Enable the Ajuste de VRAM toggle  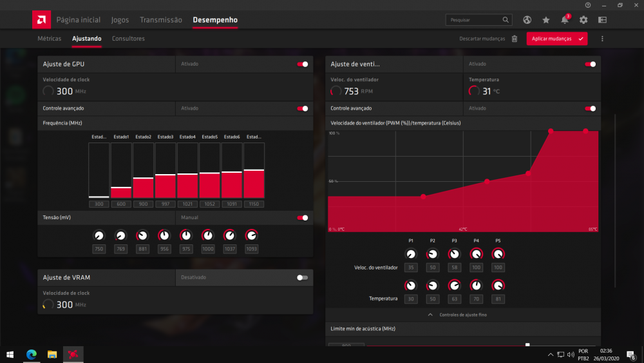[x=302, y=277]
